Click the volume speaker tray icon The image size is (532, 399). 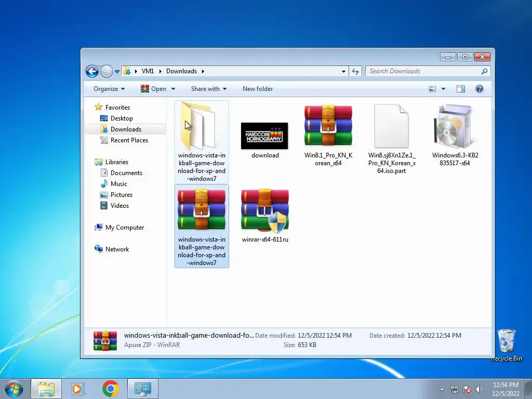click(480, 389)
